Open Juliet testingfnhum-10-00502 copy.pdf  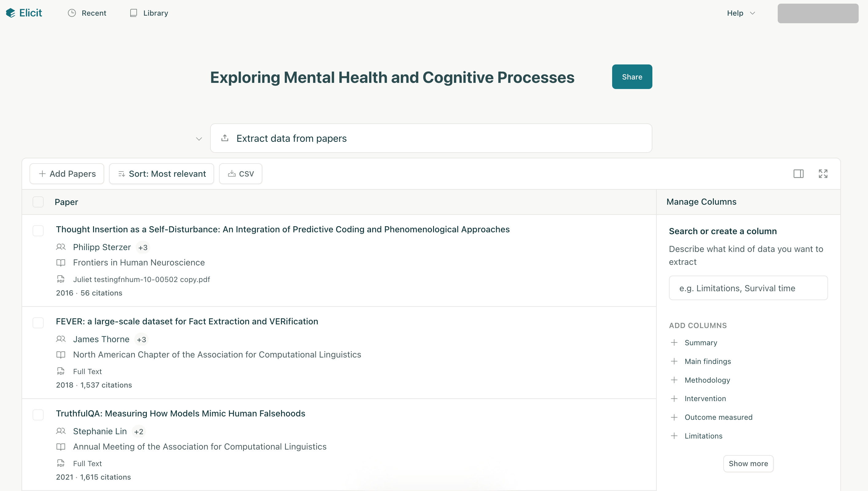tap(141, 279)
